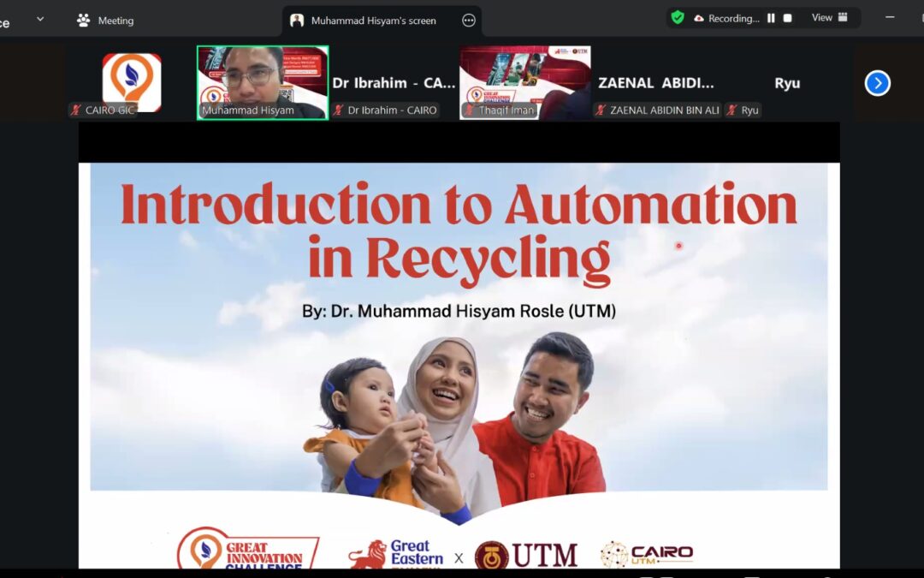Image resolution: width=924 pixels, height=578 pixels.
Task: Click the cloud Recording indicator
Action: [x=726, y=18]
